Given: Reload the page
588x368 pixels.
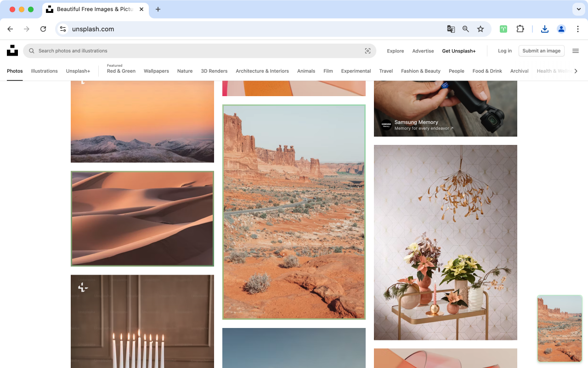Looking at the screenshot, I should (43, 29).
